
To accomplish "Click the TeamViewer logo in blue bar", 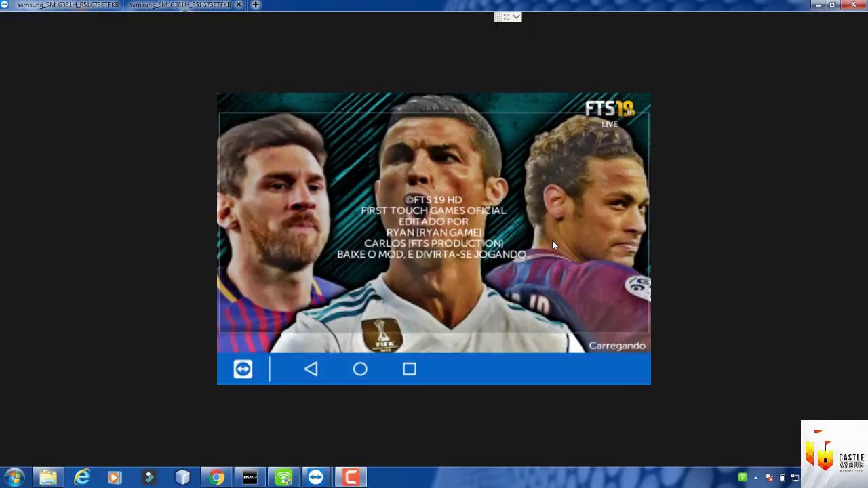I will (x=243, y=369).
